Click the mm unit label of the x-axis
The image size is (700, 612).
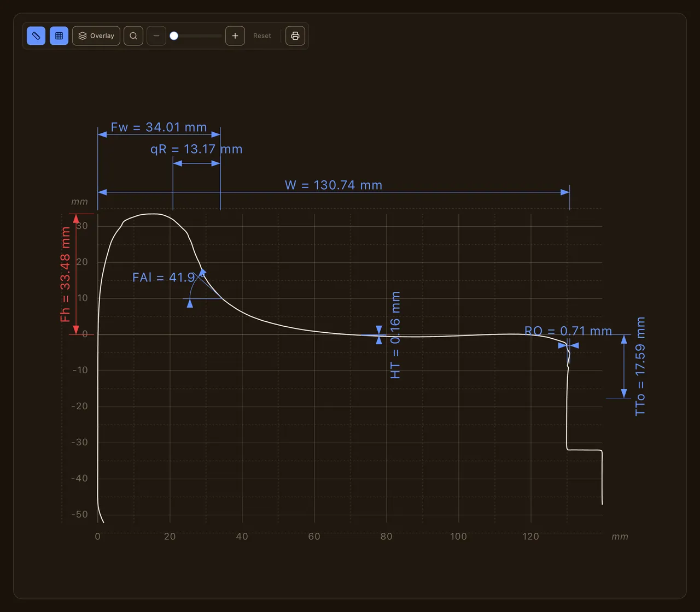pyautogui.click(x=620, y=537)
